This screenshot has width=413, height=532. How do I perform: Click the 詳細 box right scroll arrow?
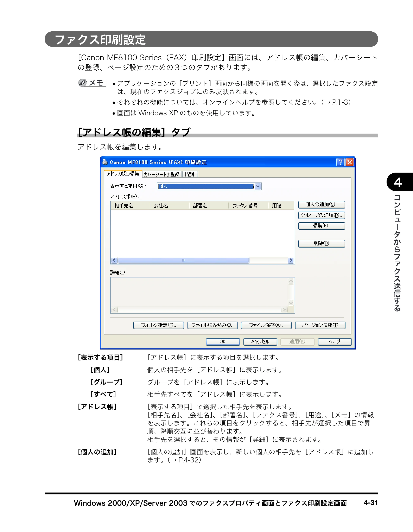[284, 310]
